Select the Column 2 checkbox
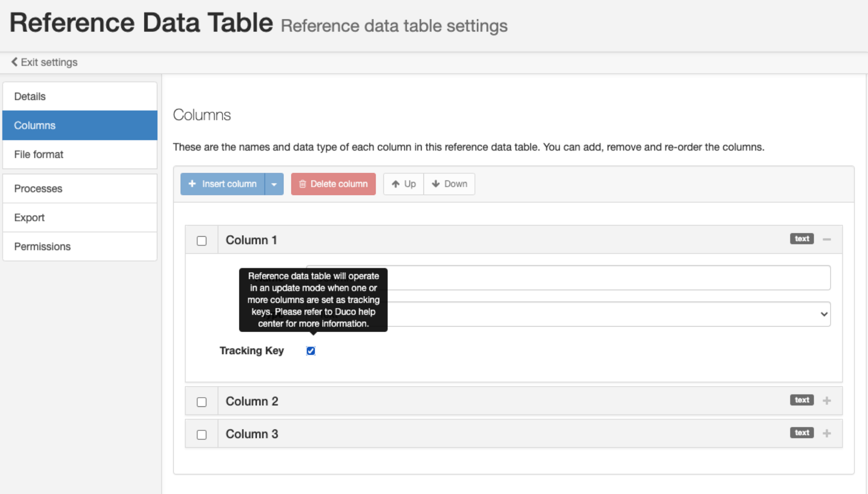This screenshot has height=494, width=868. pyautogui.click(x=202, y=402)
